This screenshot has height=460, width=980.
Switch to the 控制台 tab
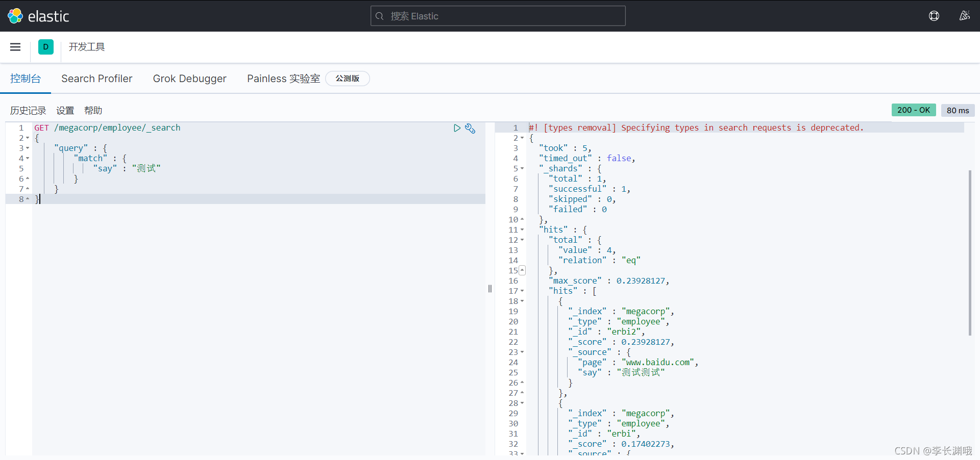click(x=26, y=79)
